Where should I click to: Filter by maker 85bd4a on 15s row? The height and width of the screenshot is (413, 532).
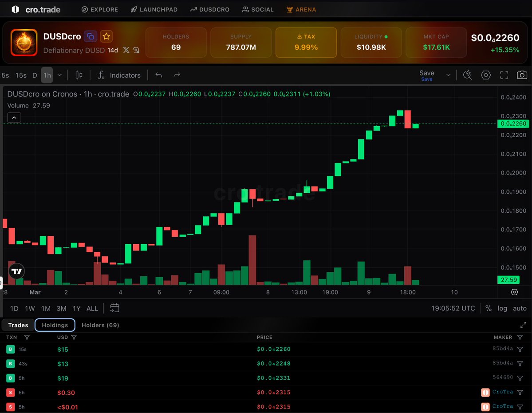(520, 349)
